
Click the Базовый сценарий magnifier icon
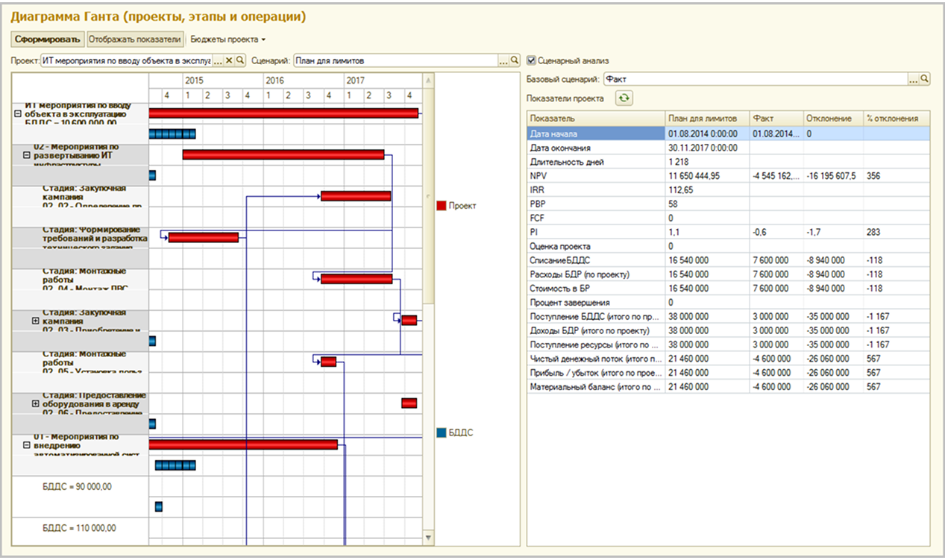(925, 78)
